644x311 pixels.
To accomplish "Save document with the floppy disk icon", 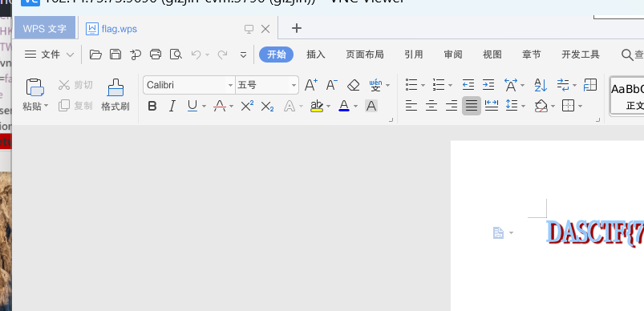I will point(115,55).
